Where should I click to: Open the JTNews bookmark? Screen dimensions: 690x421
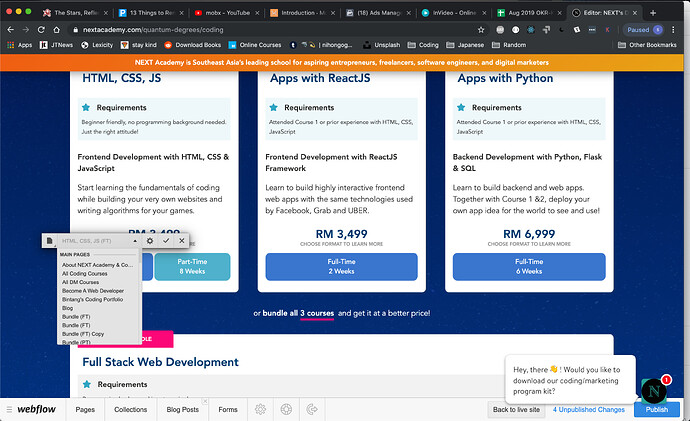pos(56,45)
